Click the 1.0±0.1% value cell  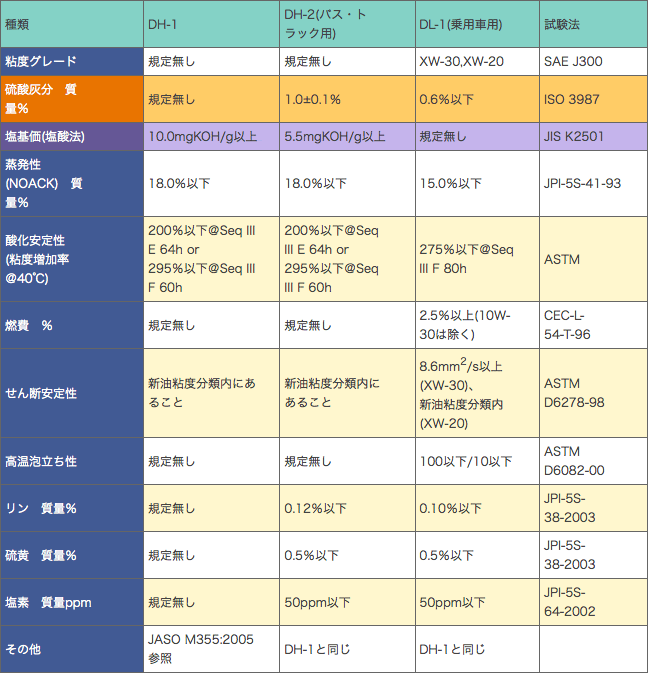[x=343, y=98]
